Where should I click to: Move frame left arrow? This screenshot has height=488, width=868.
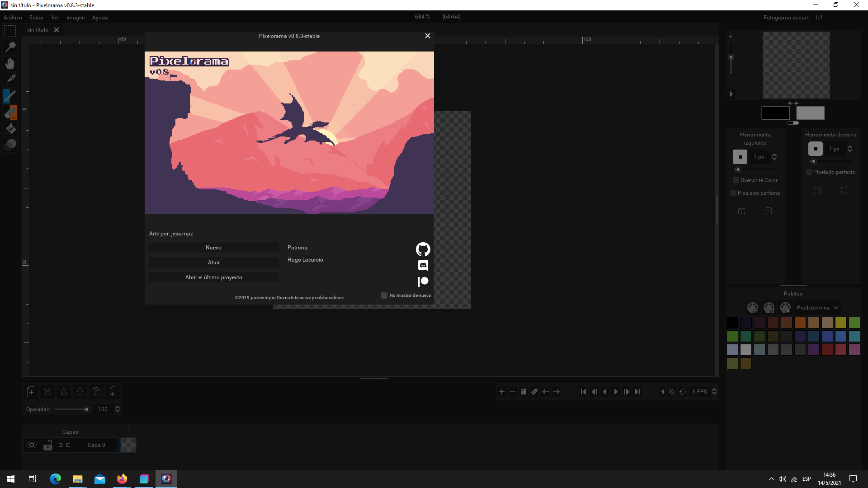pos(546,392)
